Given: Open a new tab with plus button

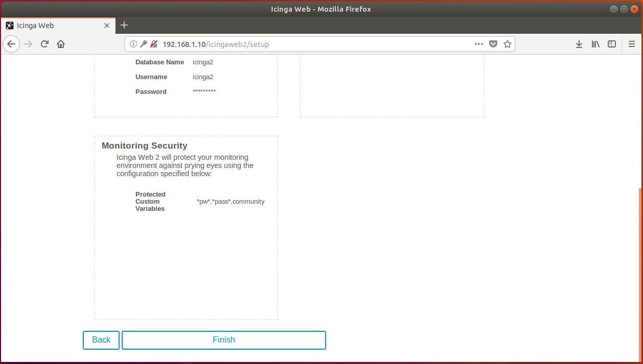Looking at the screenshot, I should tap(124, 25).
